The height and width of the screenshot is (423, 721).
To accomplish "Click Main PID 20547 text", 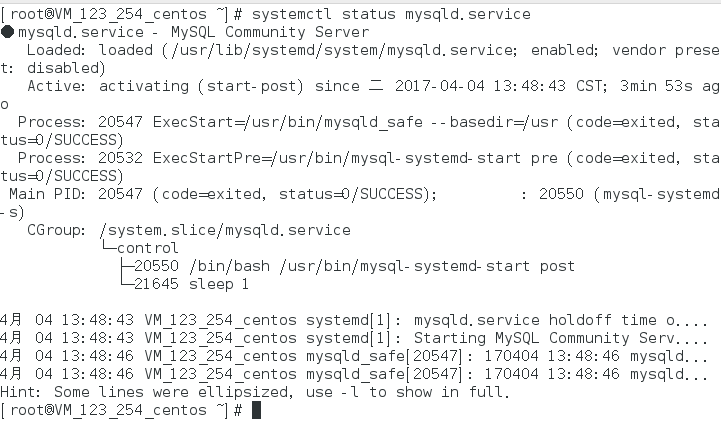I will pyautogui.click(x=76, y=194).
